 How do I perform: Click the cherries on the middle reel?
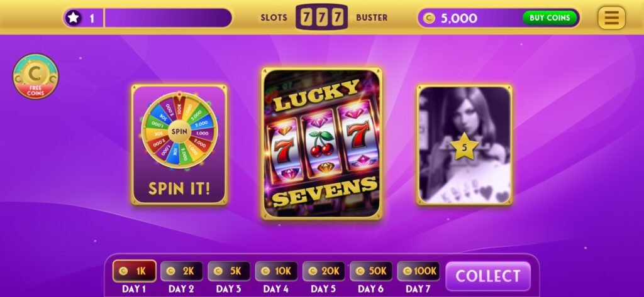pos(321,144)
